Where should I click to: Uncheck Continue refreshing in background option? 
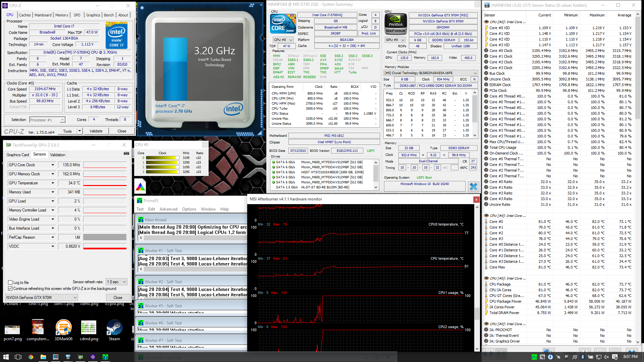(10, 289)
